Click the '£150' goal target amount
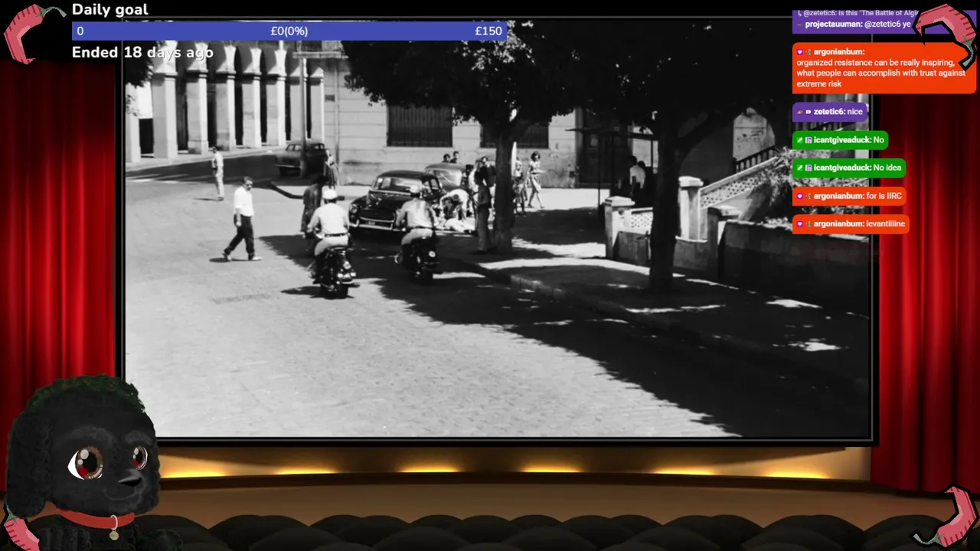 point(488,31)
